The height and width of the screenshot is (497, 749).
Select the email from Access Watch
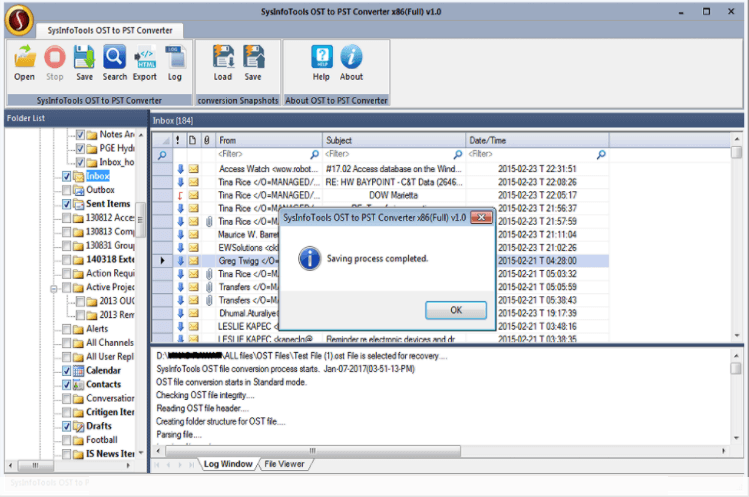pyautogui.click(x=380, y=169)
